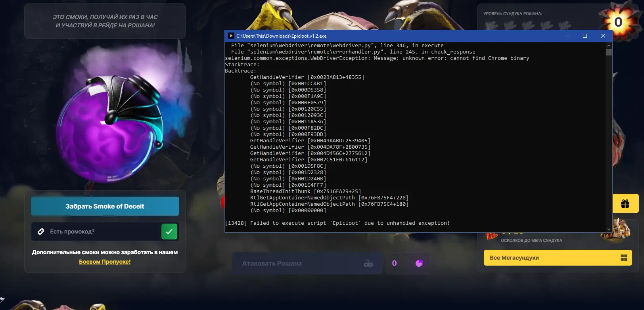The height and width of the screenshot is (310, 644).
Task: Maximize the Epicloot.v1.2.exe console window
Action: [585, 36]
